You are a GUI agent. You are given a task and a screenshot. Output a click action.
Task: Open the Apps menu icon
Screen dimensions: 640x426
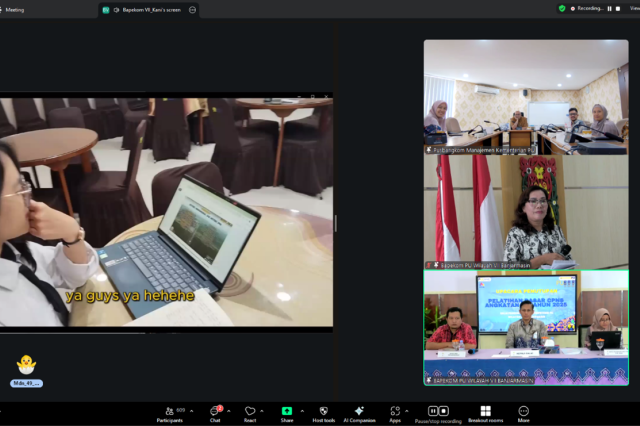click(x=395, y=411)
